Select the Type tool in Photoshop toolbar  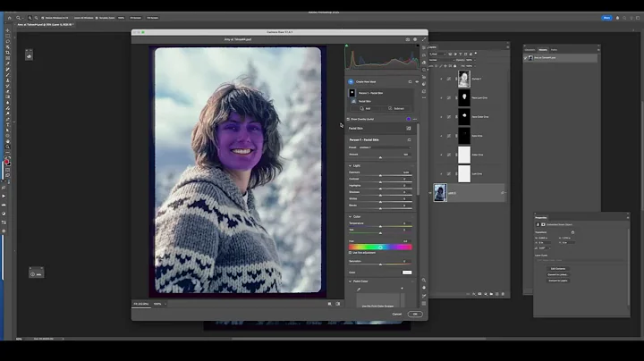click(7, 125)
